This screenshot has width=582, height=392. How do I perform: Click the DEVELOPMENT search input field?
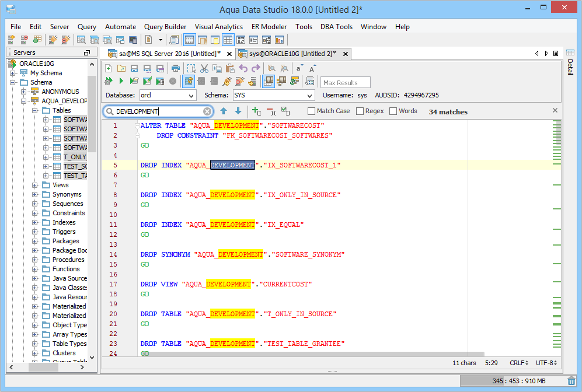159,111
